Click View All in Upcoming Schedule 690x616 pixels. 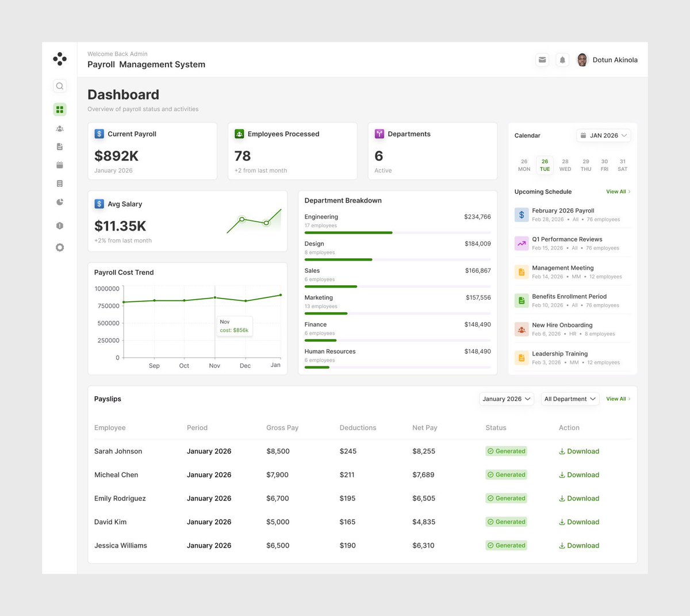(618, 192)
